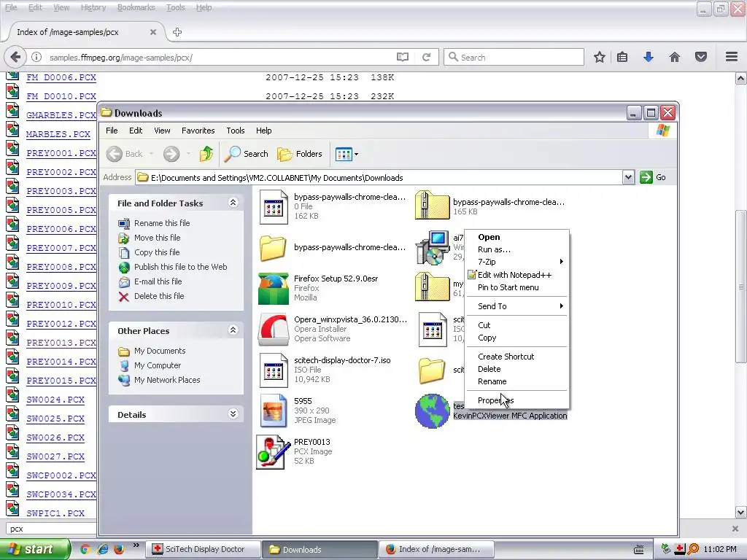Toggle Firefox reader view icon

(403, 57)
